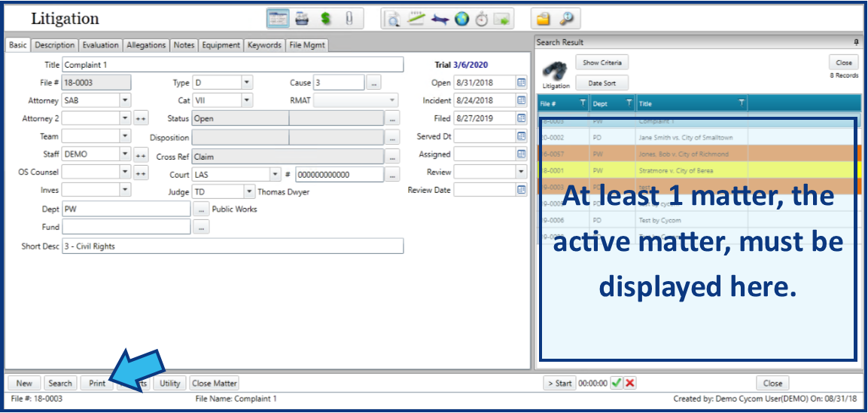Expand the Type dropdown showing D
Image resolution: width=868 pixels, height=413 pixels.
[247, 83]
